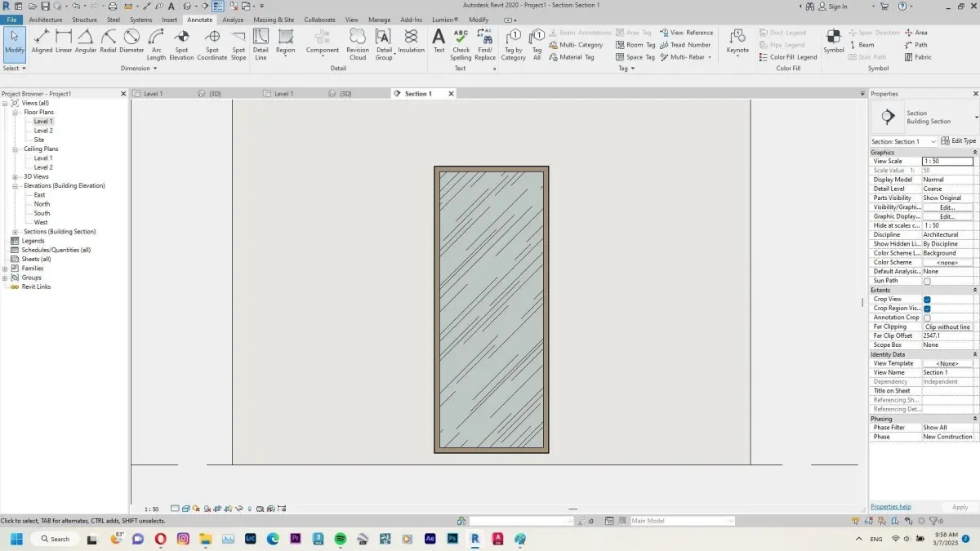Select the Tag by Category tool

513,45
